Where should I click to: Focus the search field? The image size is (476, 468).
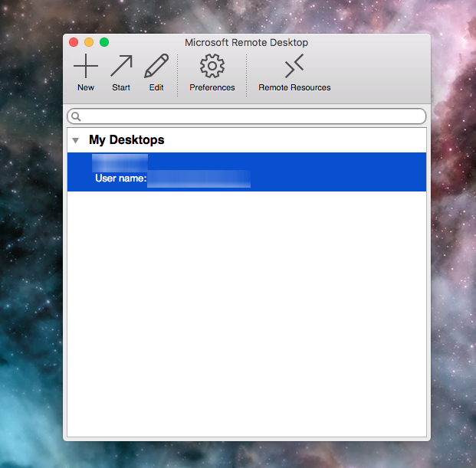pyautogui.click(x=247, y=116)
